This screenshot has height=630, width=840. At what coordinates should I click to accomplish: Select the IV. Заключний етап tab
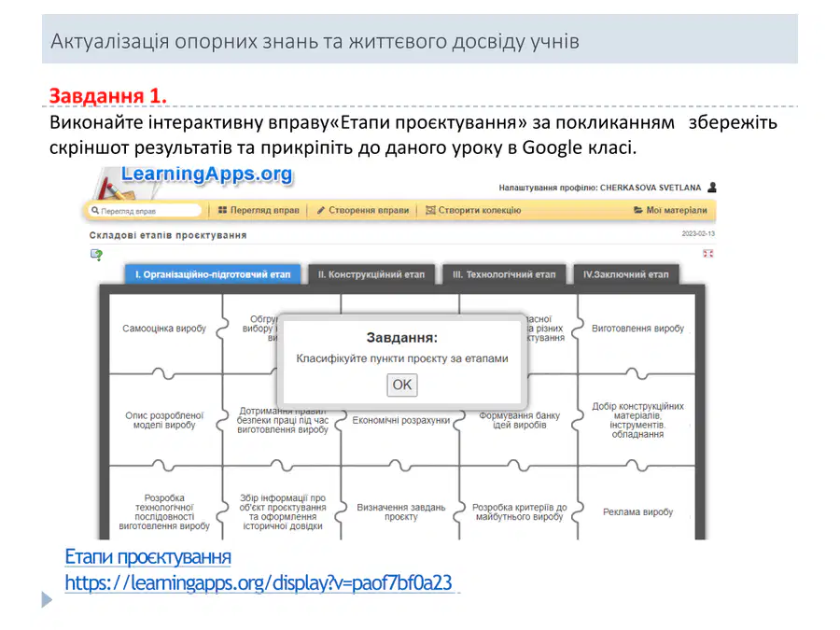[625, 274]
